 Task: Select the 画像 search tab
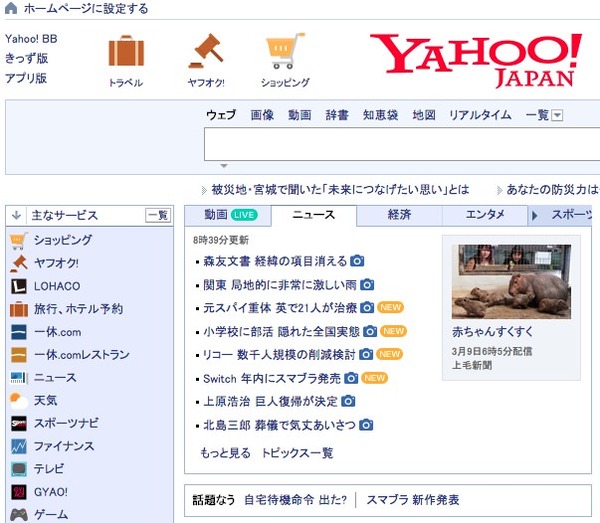coord(262,115)
